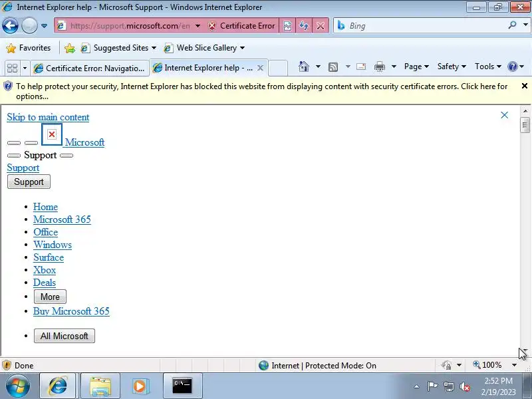
Task: Toggle the Compatibility View icon
Action: [287, 26]
